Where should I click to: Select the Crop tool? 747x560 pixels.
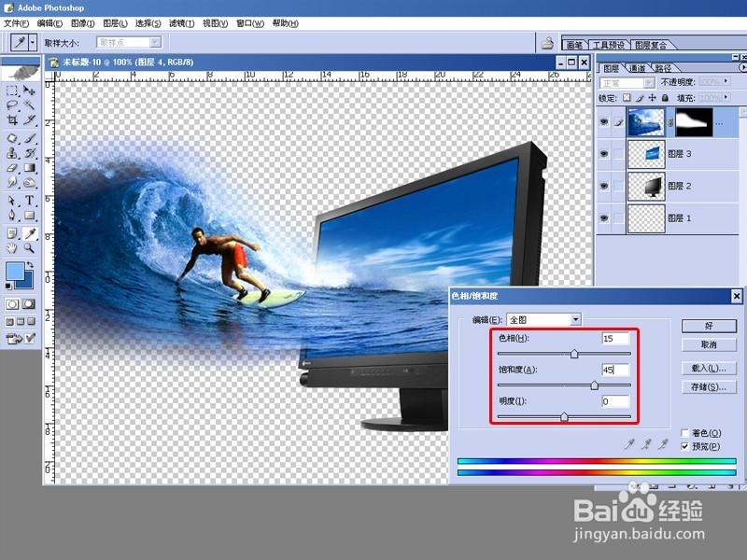point(12,120)
